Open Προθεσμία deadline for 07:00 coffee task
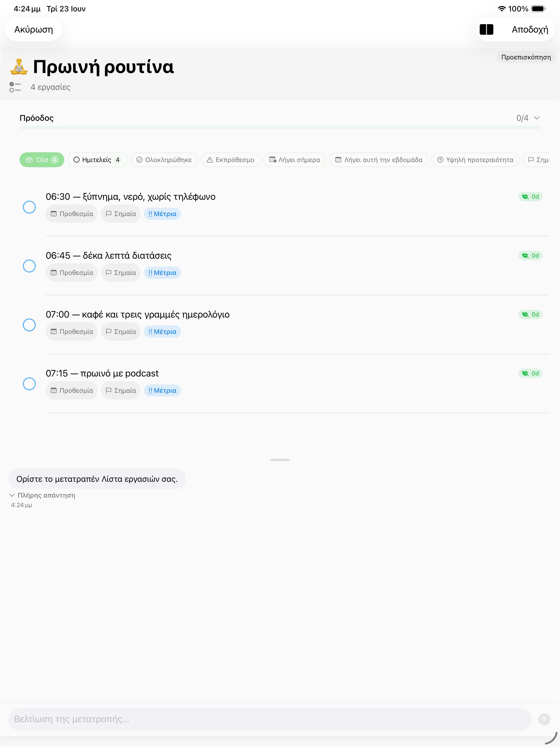Viewport: 560px width, 747px height. [x=72, y=331]
